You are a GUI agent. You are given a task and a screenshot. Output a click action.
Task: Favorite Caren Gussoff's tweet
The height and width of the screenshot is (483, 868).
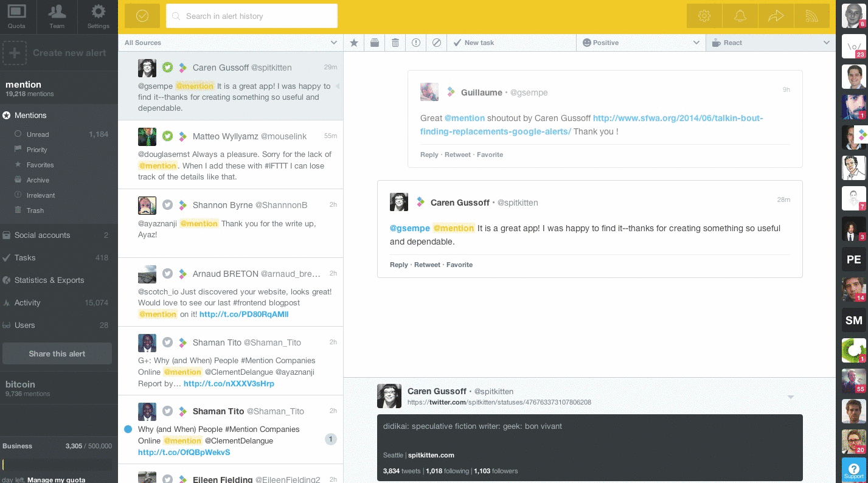click(459, 265)
